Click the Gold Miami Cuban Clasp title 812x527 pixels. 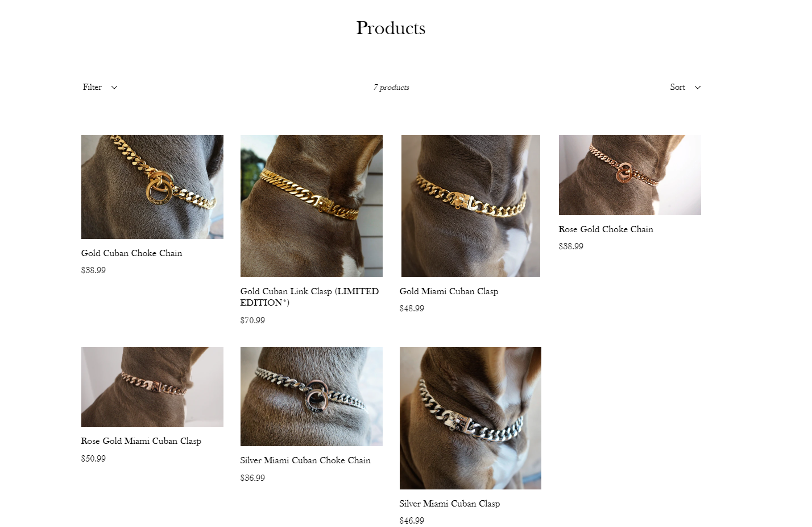point(449,291)
